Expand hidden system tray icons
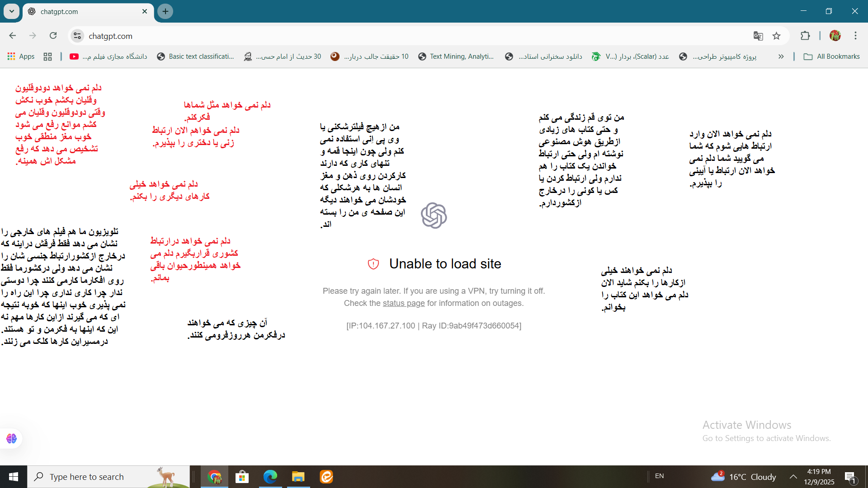This screenshot has width=868, height=488. click(793, 477)
